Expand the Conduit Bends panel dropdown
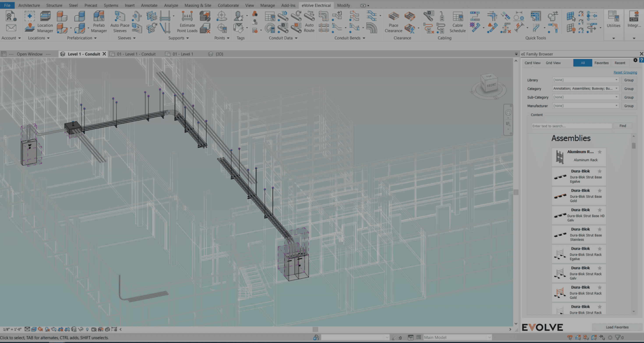This screenshot has width=644, height=343. 364,38
